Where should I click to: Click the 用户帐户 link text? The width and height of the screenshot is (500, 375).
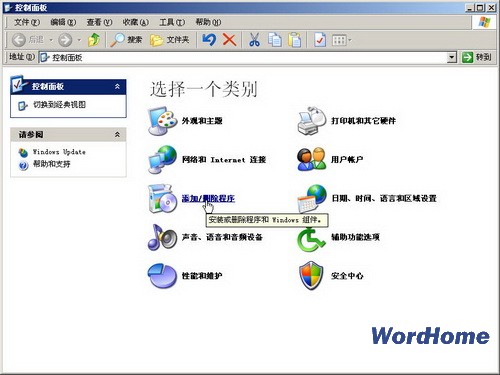(x=347, y=160)
